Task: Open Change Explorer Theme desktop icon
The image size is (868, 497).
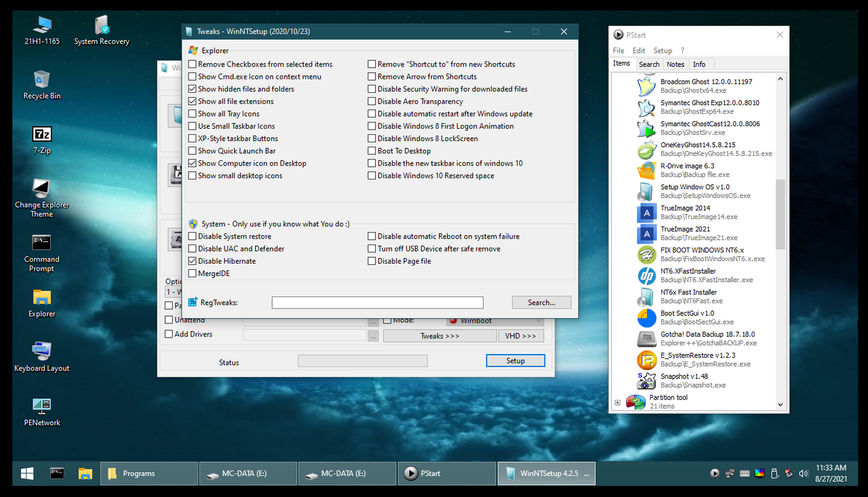Action: (x=42, y=198)
